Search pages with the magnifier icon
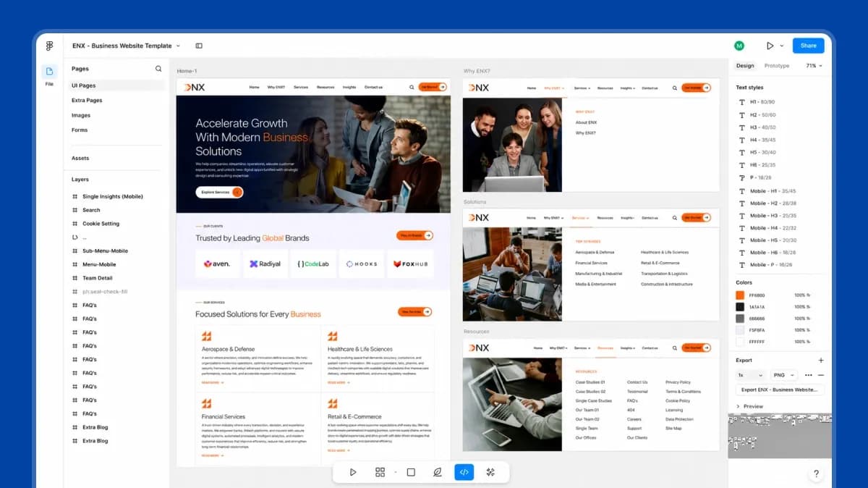Viewport: 868px width, 488px height. tap(158, 69)
